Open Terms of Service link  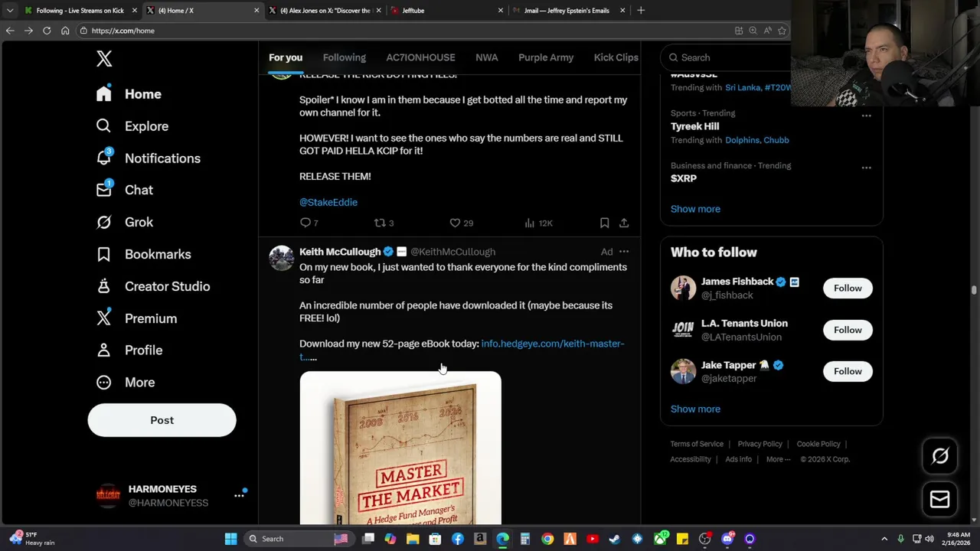697,444
